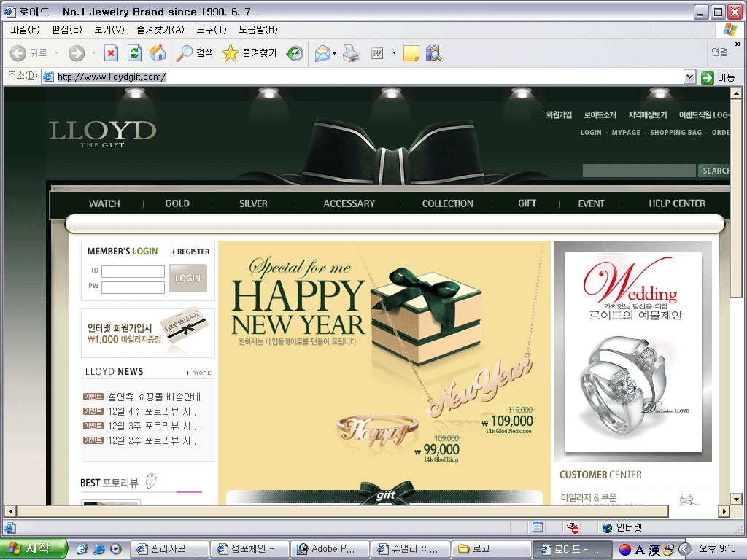Click the page icon in the address bar
This screenshot has height=560, width=747.
click(47, 77)
